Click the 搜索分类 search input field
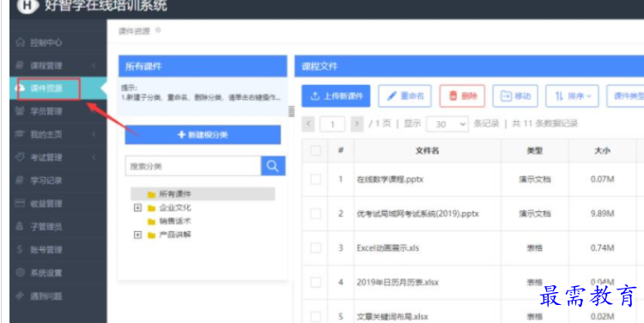 [192, 166]
